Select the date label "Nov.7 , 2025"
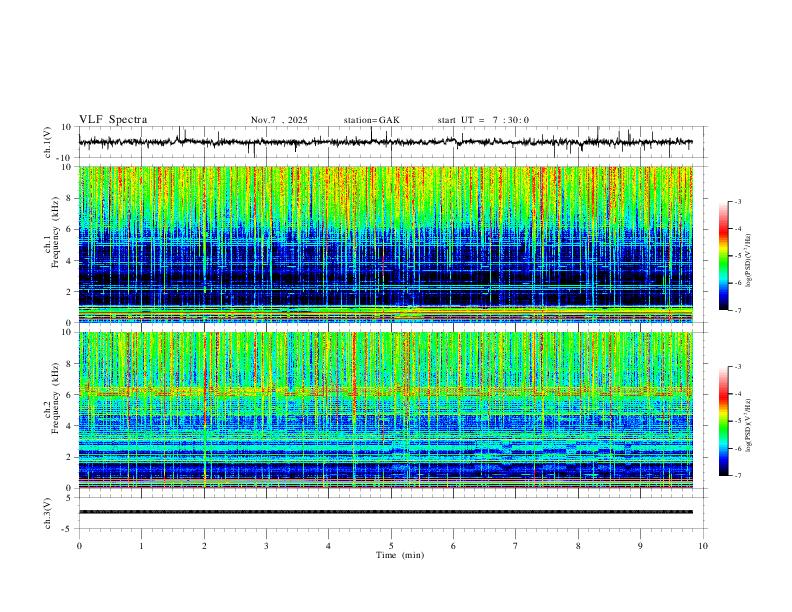 point(279,120)
